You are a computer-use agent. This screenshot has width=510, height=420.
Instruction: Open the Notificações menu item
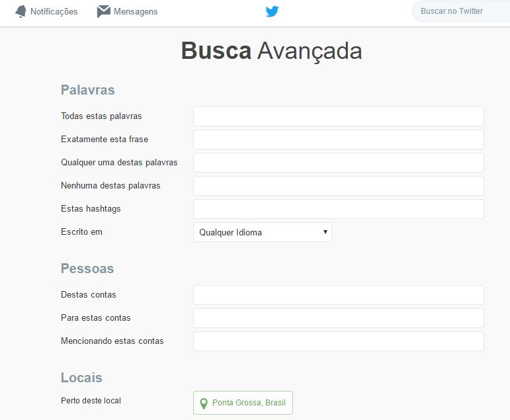[x=46, y=11]
